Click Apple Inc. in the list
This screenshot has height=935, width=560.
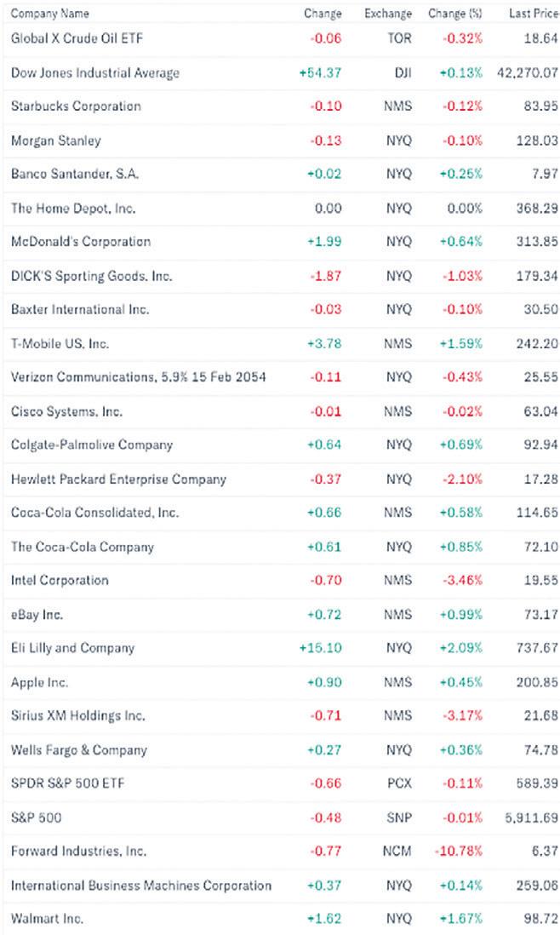pos(40,682)
